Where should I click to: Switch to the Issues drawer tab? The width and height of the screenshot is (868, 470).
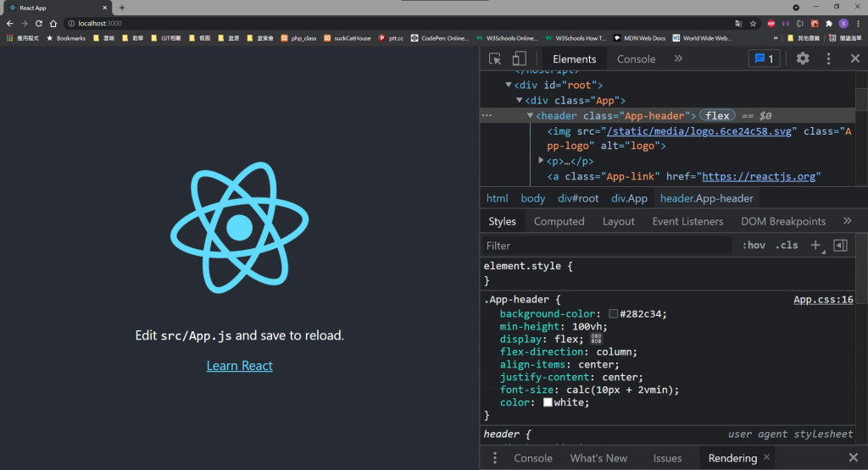click(667, 458)
